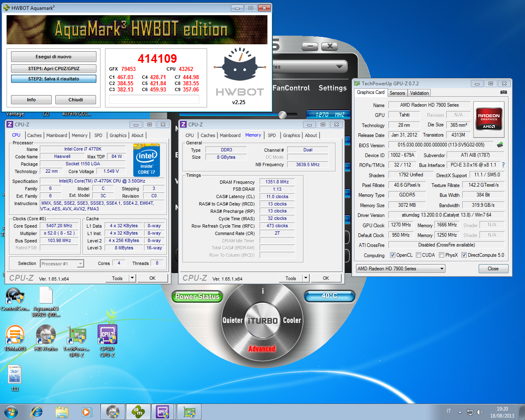Click the HWBOT logo in Aquamark window
This screenshot has width=525, height=420.
click(x=240, y=73)
